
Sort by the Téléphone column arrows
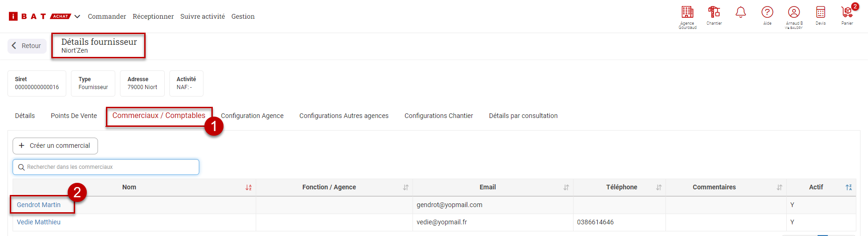[658, 187]
